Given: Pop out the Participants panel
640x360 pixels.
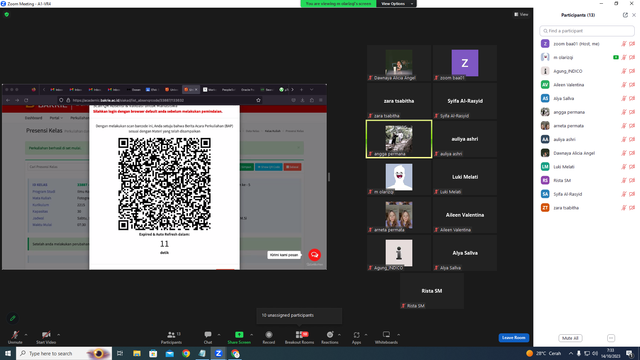Looking at the screenshot, I should (625, 15).
